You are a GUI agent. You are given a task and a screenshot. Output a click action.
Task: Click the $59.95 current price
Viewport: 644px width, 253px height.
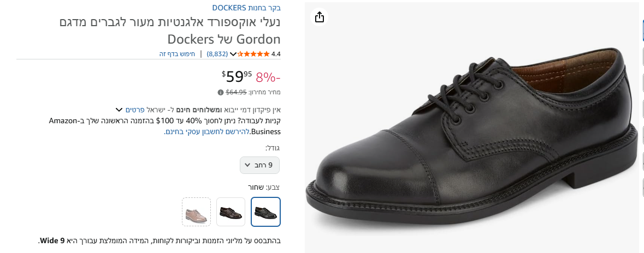[x=237, y=76]
